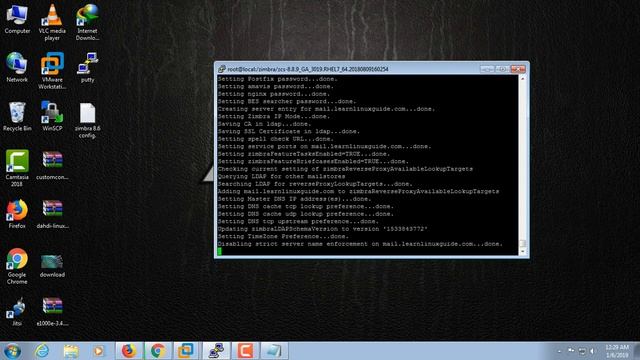This screenshot has height=360, width=640.
Task: Open the Recycle Bin
Action: point(17,116)
